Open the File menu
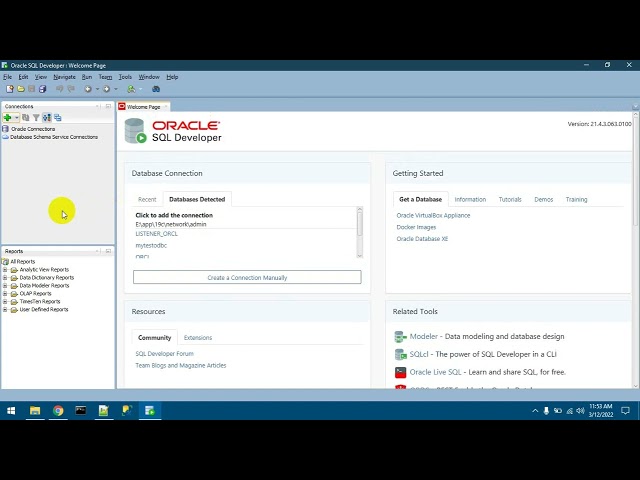Image resolution: width=640 pixels, height=480 pixels. point(7,77)
